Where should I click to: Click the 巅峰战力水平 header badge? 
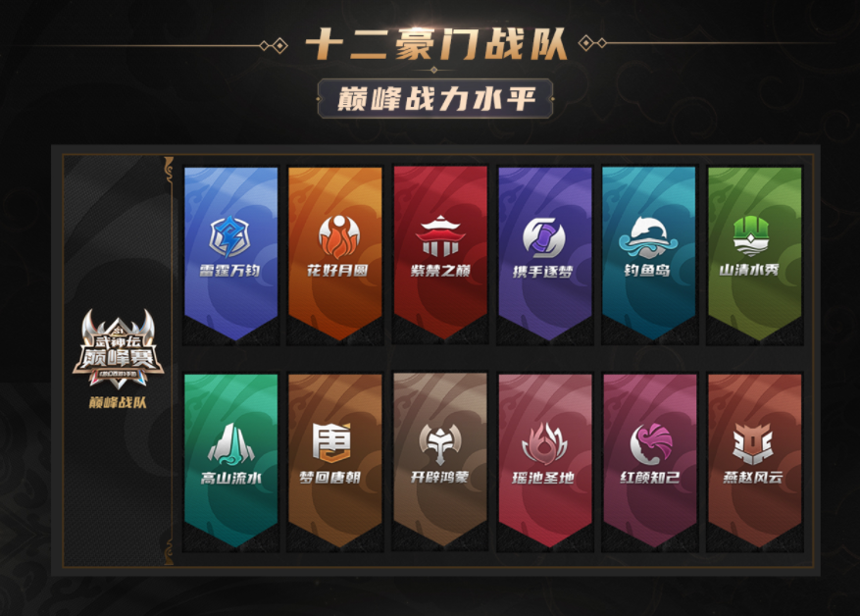click(x=435, y=99)
